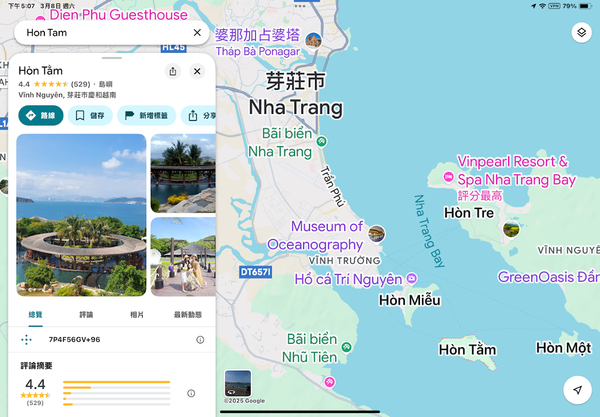Tap the Vinpearl Resort hotel pin
The height and width of the screenshot is (417, 600).
[448, 177]
